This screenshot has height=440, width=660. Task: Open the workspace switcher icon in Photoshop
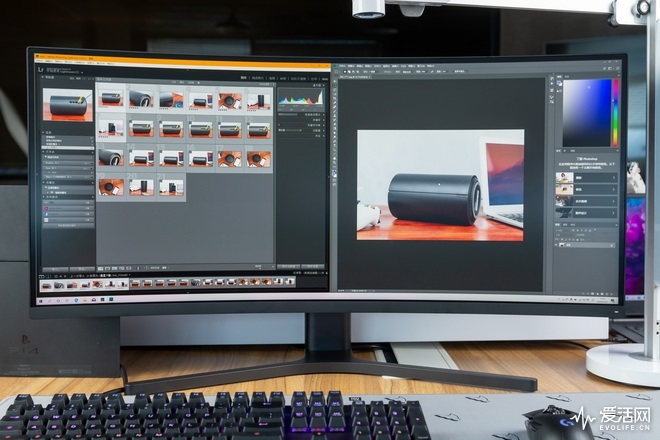[610, 69]
